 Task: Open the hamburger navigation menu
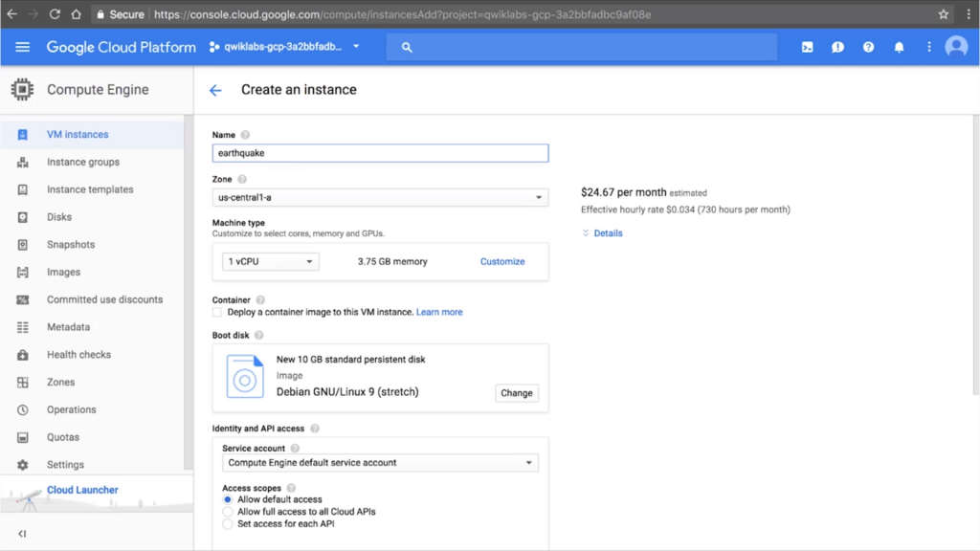[23, 47]
